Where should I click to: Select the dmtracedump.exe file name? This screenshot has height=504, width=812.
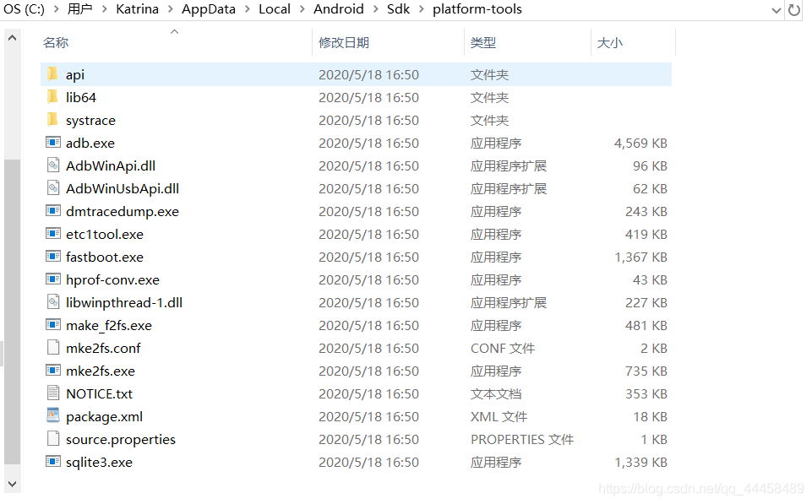click(123, 211)
